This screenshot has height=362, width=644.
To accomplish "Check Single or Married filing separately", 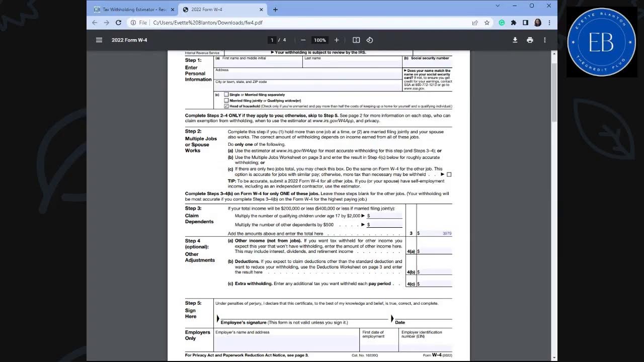I will tap(226, 95).
